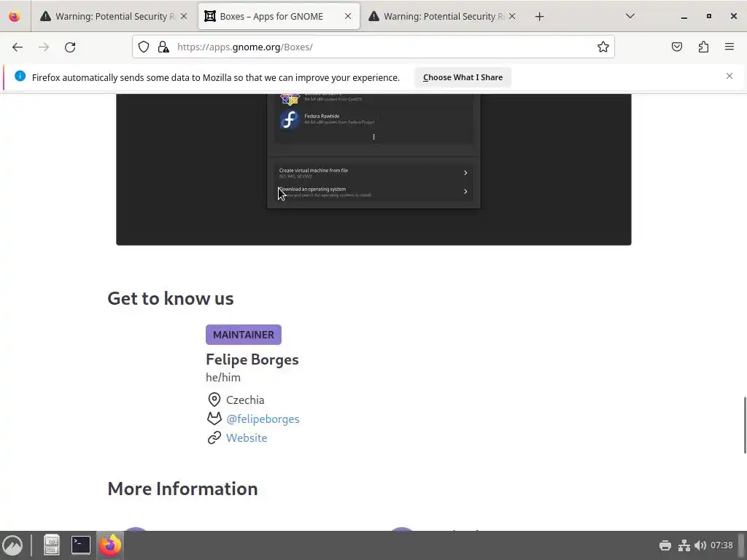Screen dimensions: 747x560
Task: Launch terminal from taskbar
Action: (x=80, y=545)
